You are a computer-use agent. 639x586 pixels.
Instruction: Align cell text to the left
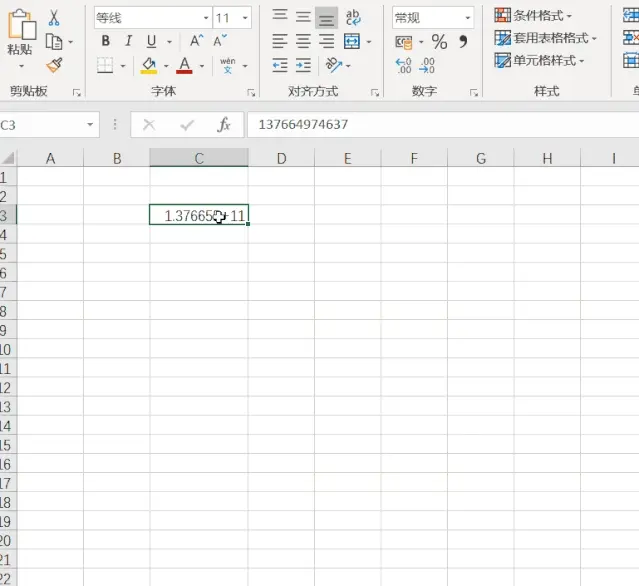(x=280, y=41)
